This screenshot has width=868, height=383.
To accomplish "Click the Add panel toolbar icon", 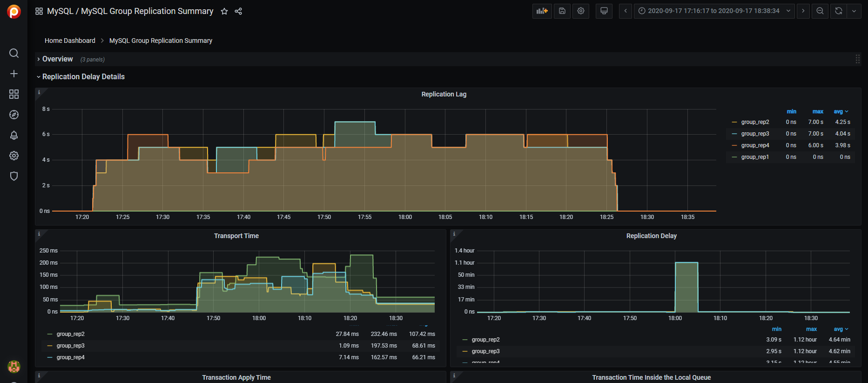I will 542,11.
